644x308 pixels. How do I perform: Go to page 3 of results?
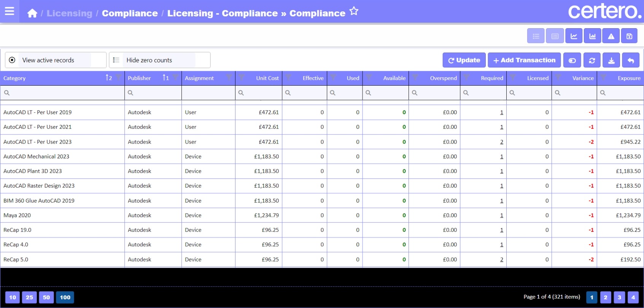[x=619, y=297]
